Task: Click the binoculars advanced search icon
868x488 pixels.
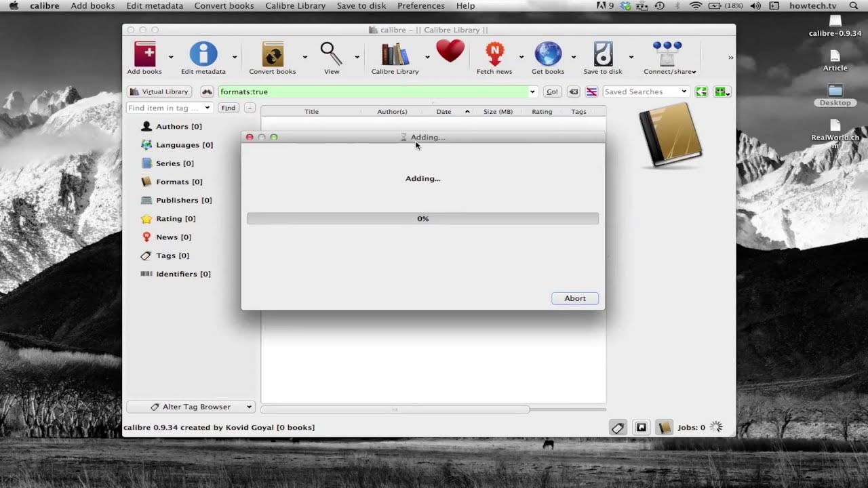Action: click(x=207, y=91)
